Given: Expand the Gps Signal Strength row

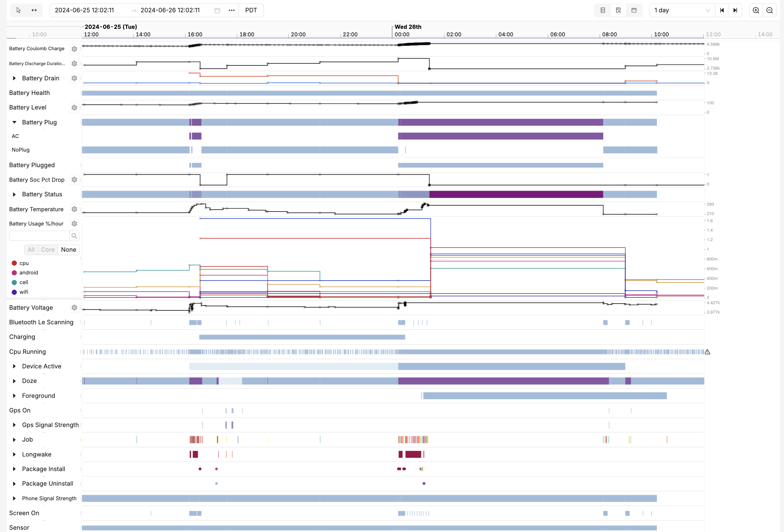Looking at the screenshot, I should coord(14,425).
